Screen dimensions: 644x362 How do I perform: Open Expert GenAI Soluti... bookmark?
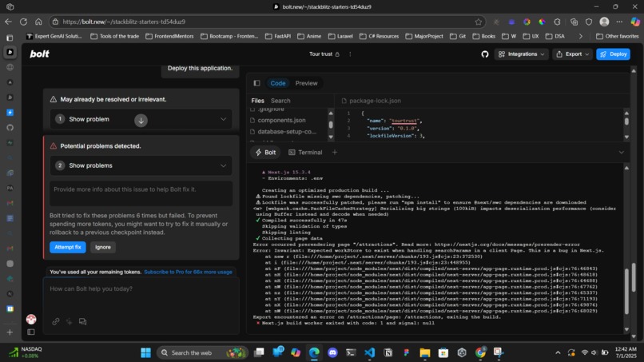(54, 36)
